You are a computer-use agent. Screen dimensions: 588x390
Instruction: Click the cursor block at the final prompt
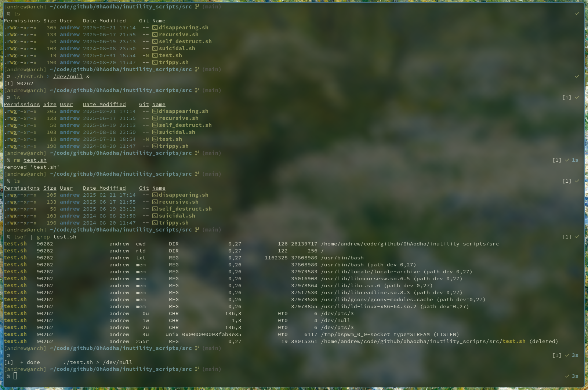(15, 376)
